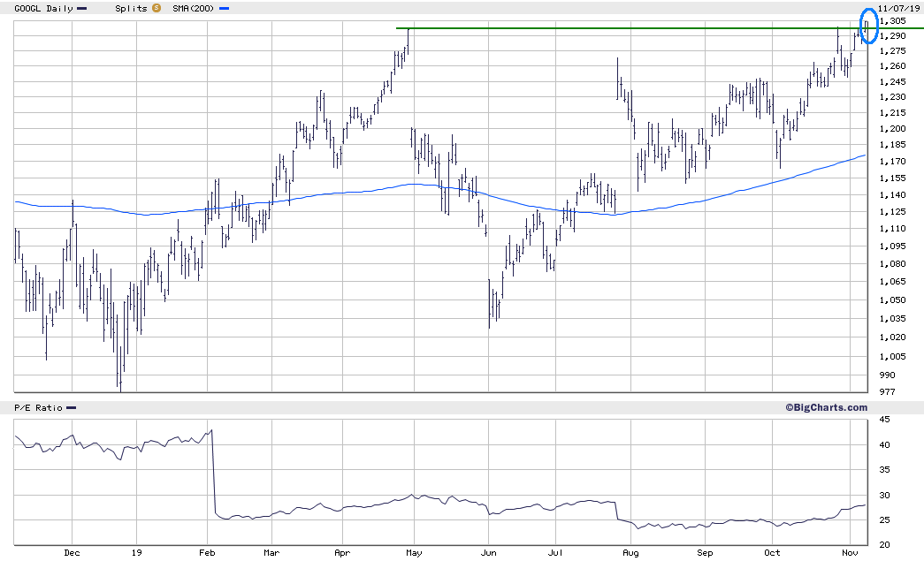Click the Dec month axis label
The height and width of the screenshot is (561, 924).
tap(72, 553)
